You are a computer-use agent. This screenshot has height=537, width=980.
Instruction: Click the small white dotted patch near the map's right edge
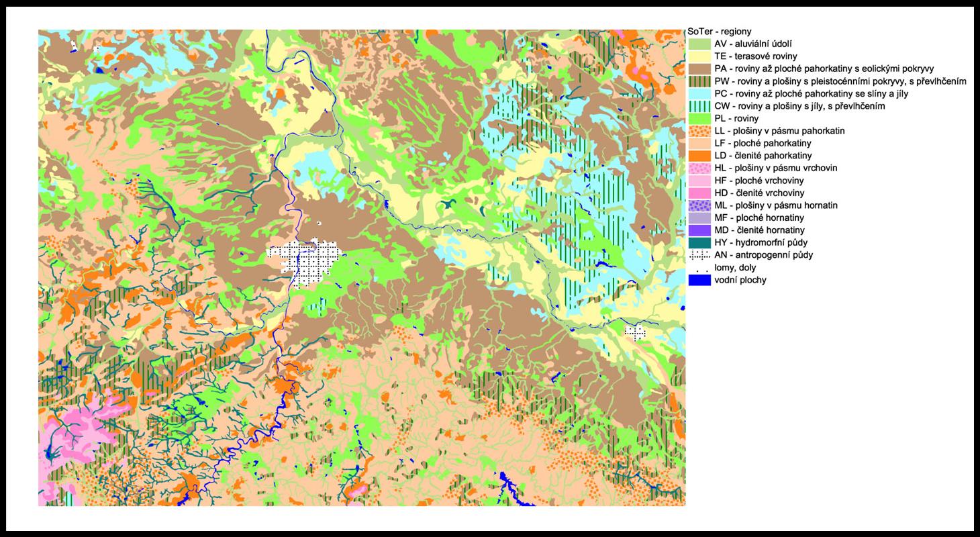(x=634, y=332)
